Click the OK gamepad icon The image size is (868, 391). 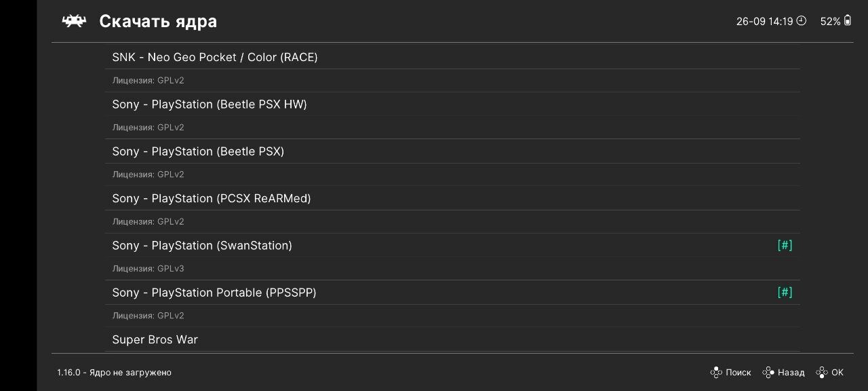[x=821, y=372]
